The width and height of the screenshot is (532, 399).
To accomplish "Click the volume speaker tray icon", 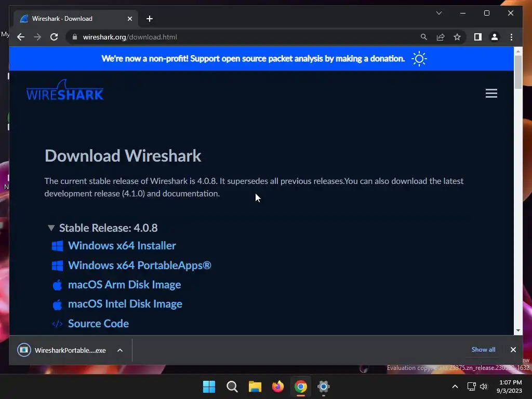I will tap(484, 387).
